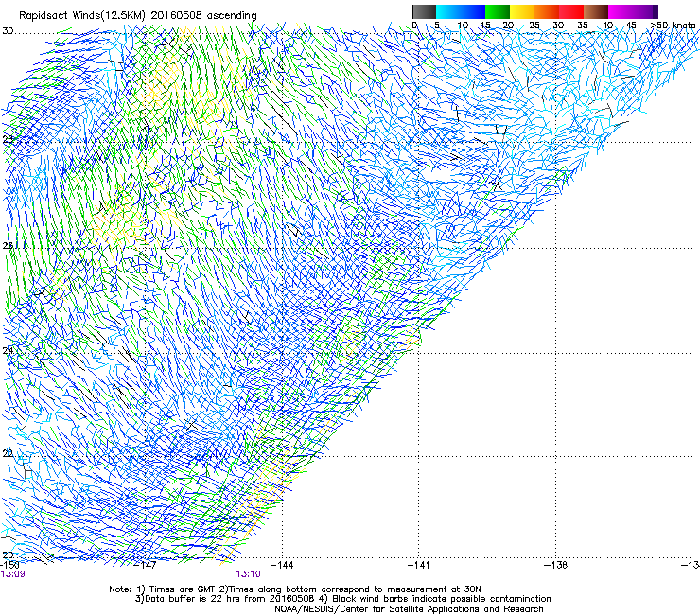This screenshot has width=700, height=615.
Task: Click the Rapidscat Winds title text
Action: point(137,16)
